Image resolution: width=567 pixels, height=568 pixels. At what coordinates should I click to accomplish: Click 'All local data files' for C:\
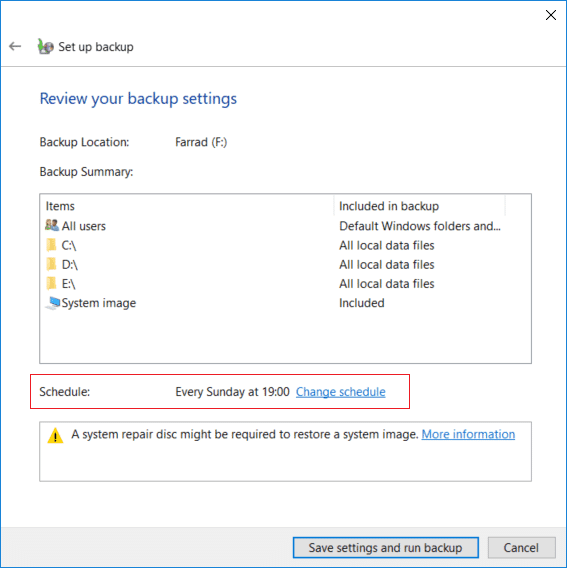coord(387,245)
